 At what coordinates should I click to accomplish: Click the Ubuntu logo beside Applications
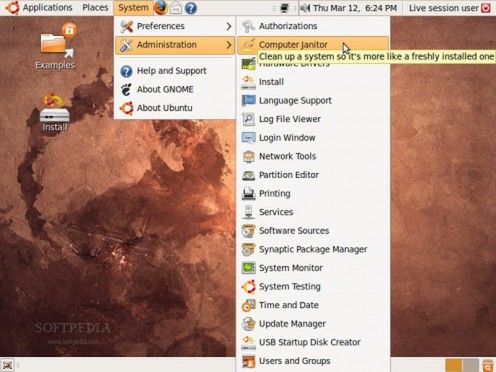coord(13,8)
